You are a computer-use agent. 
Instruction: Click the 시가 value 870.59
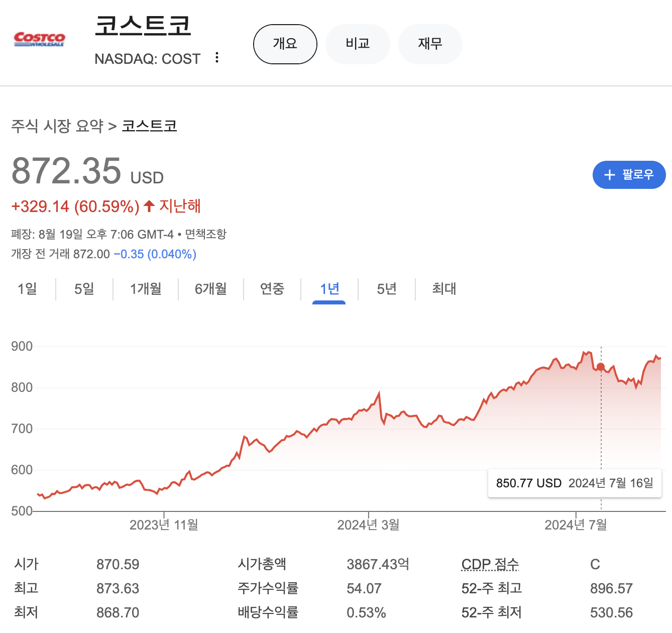point(118,564)
